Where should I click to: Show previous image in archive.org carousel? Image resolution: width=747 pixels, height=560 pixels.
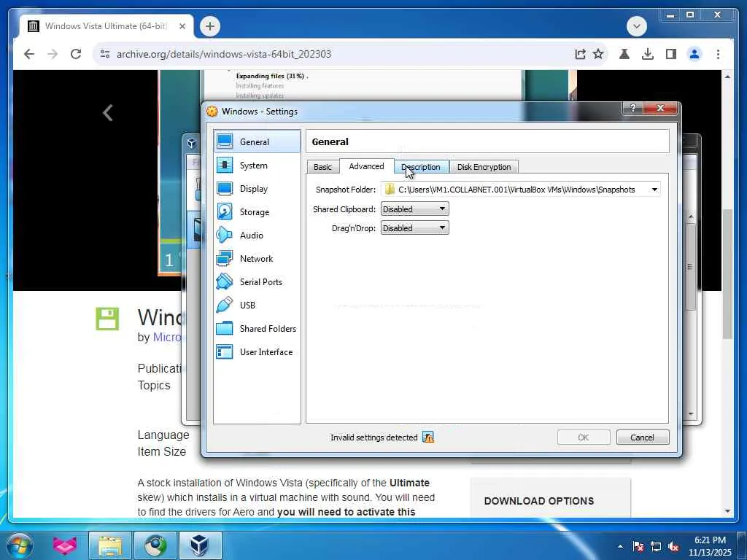coord(108,113)
